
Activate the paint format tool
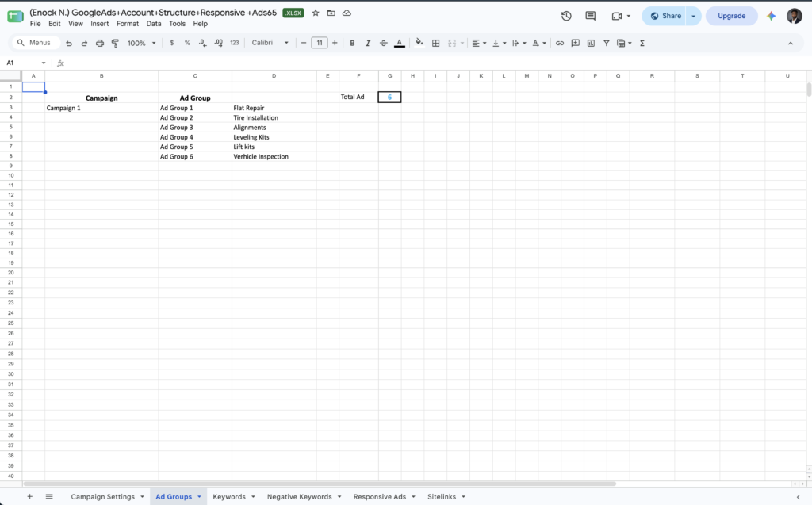tap(115, 44)
